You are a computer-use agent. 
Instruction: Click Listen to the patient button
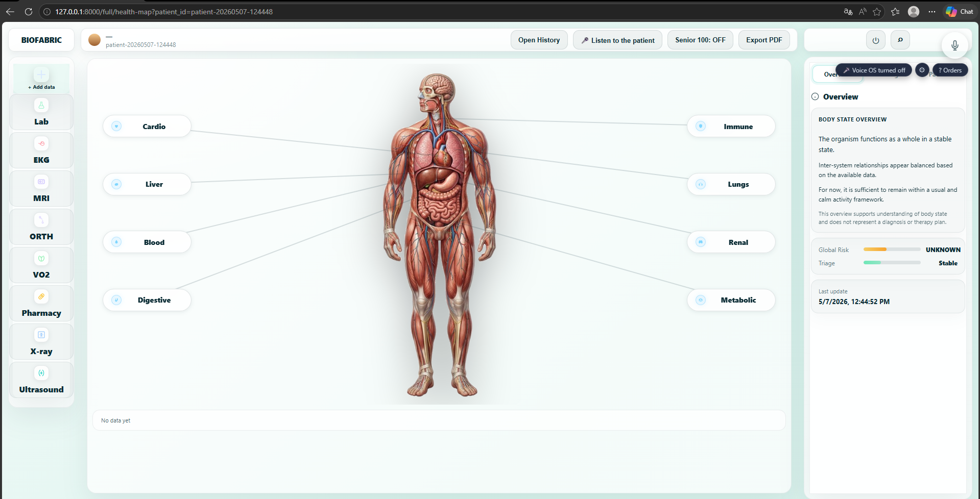point(617,40)
